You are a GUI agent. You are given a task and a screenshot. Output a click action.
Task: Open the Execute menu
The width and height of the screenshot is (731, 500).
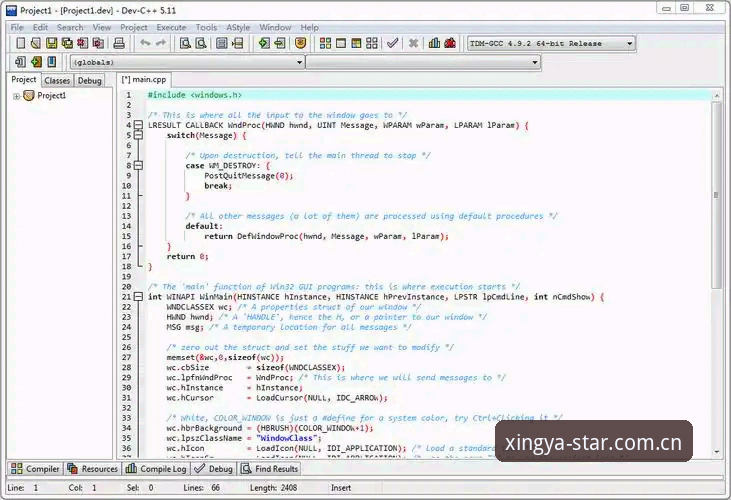[x=171, y=27]
